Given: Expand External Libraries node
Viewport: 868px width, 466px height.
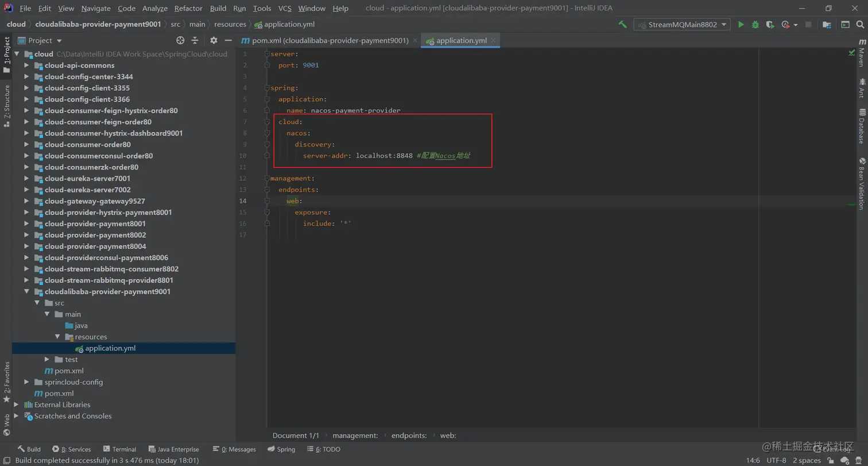Looking at the screenshot, I should 16,405.
